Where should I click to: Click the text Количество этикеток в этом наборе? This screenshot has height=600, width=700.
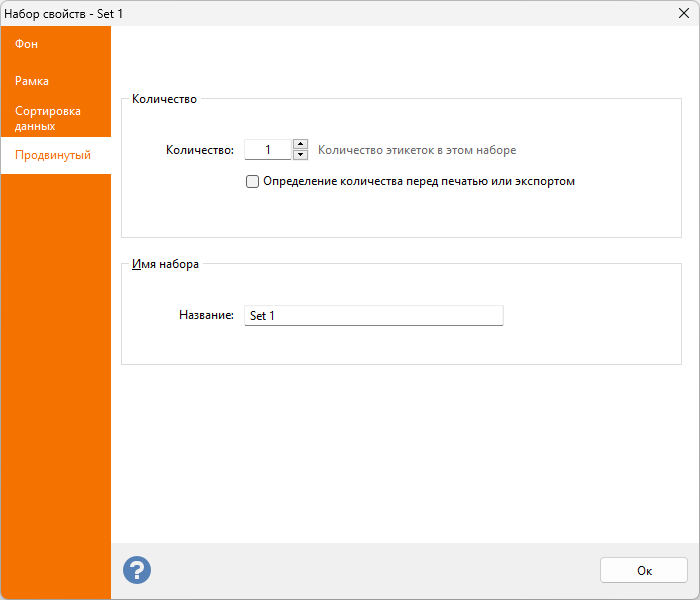[x=417, y=150]
